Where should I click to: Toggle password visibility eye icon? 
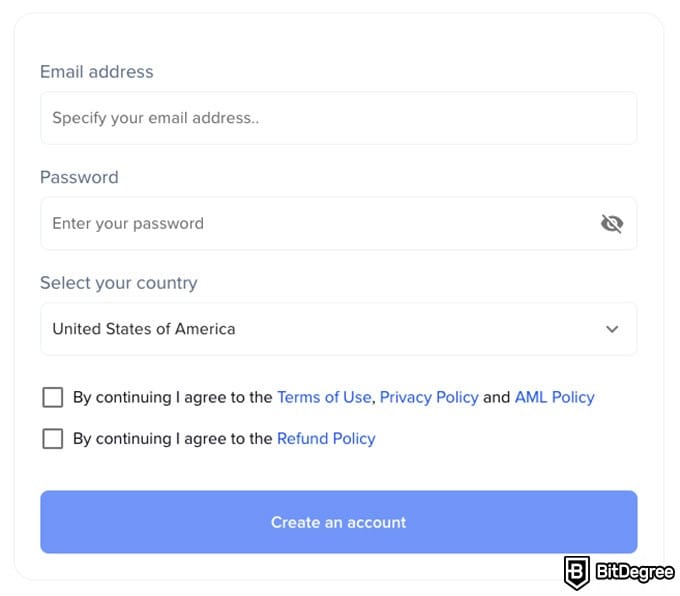click(x=611, y=224)
